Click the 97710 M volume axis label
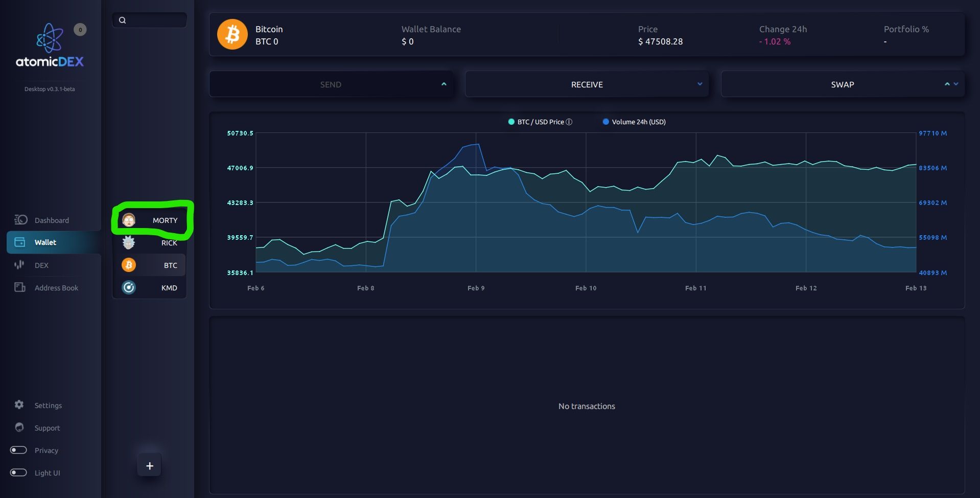Screen dimensions: 980x498 pyautogui.click(x=932, y=133)
